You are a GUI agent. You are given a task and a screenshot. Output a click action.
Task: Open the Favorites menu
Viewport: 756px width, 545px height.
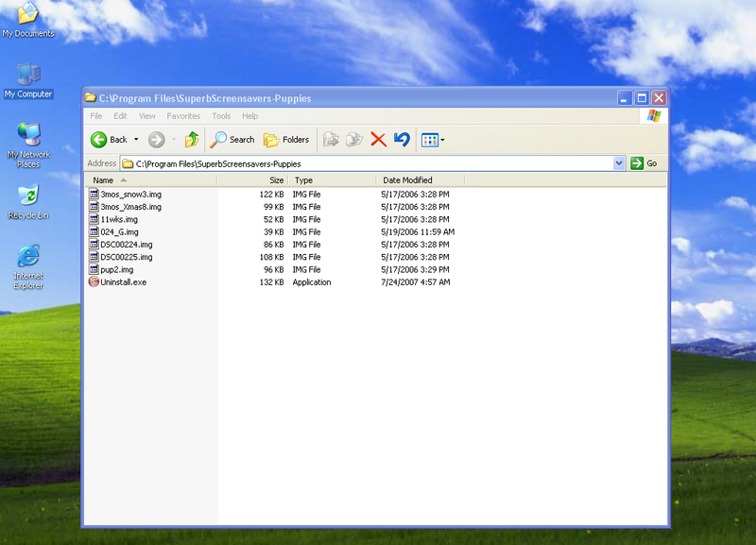[x=183, y=116]
